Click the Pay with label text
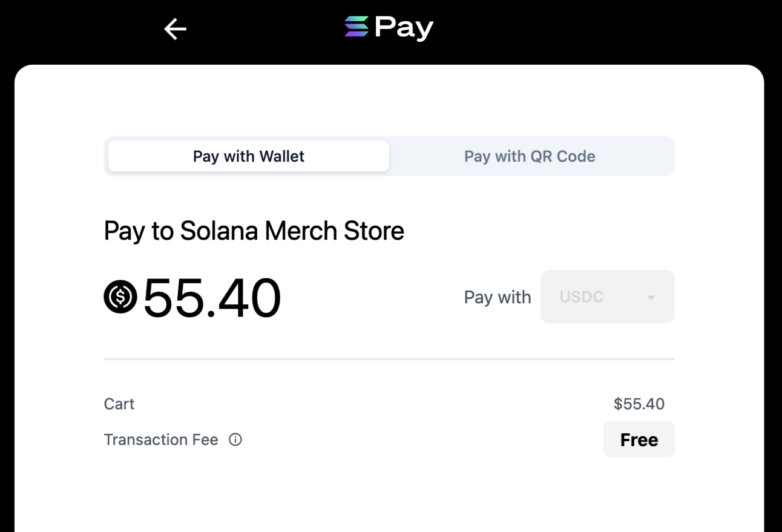Viewport: 782px width, 532px height. point(498,297)
